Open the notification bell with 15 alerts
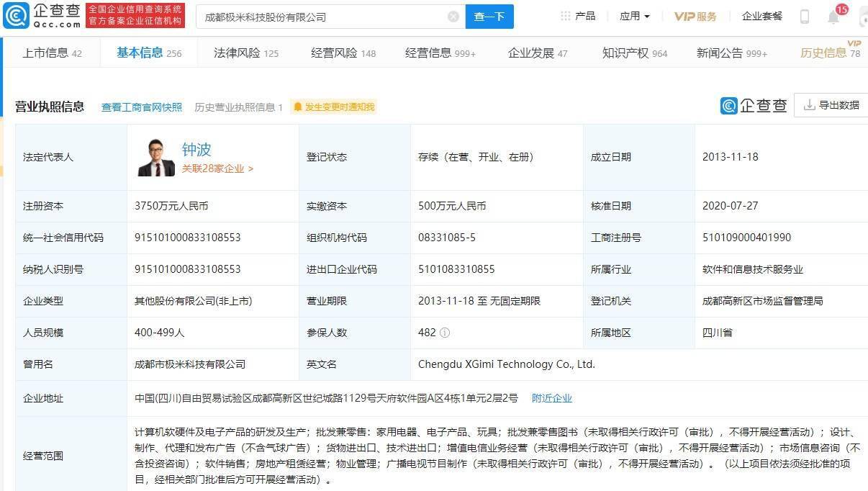This screenshot has height=491, width=868. 833,17
